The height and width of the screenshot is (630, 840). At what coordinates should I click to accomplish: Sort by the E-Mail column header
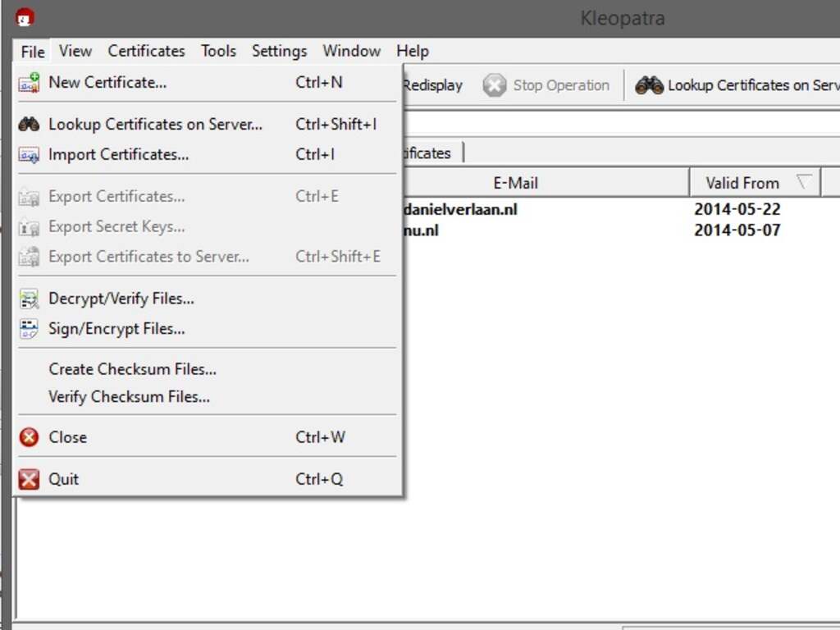(x=546, y=183)
